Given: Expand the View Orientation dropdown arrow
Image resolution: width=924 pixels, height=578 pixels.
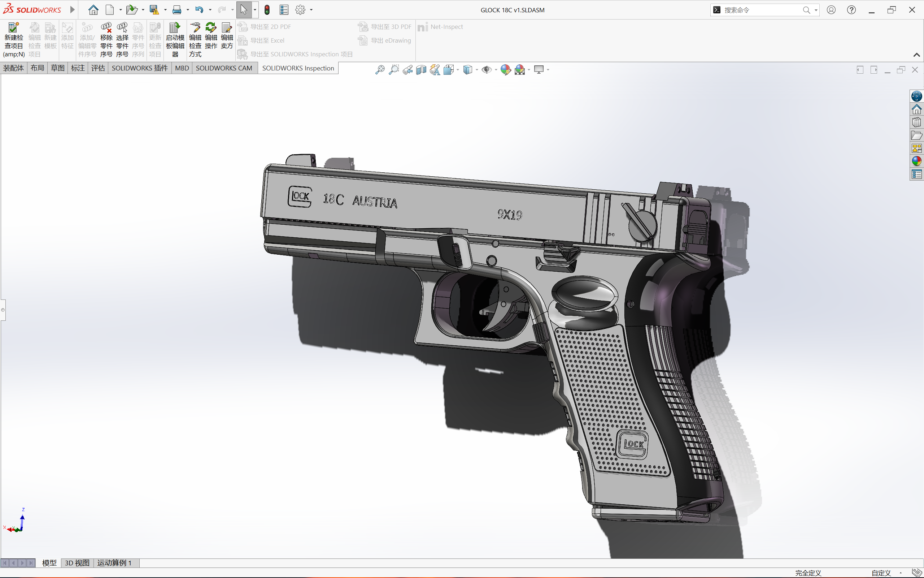Looking at the screenshot, I should (x=457, y=70).
